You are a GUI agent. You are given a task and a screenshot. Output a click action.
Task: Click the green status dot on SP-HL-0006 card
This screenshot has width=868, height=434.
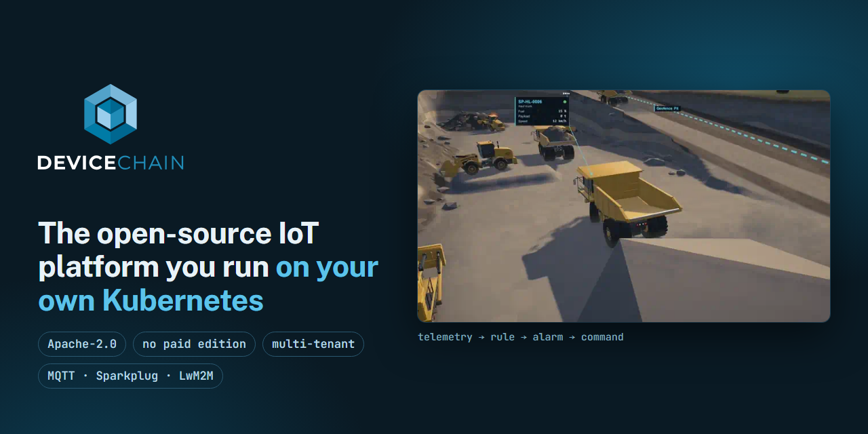pos(564,101)
